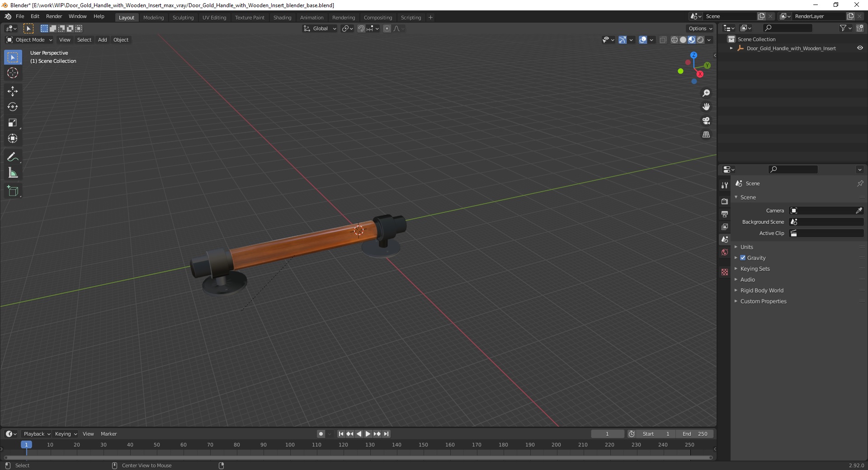This screenshot has width=868, height=470.
Task: Click the Start frame field
Action: [x=656, y=434]
